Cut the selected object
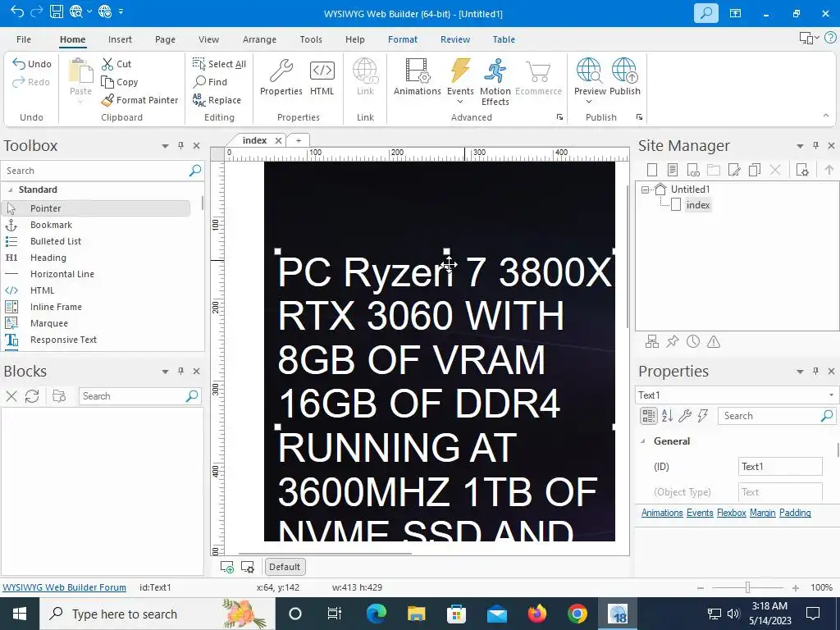This screenshot has height=630, width=840. point(116,64)
